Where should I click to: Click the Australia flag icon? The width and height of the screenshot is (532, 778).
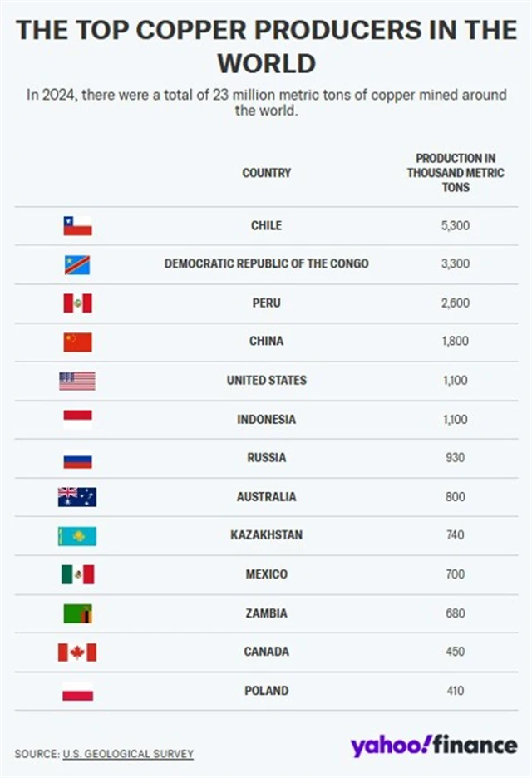(x=77, y=497)
